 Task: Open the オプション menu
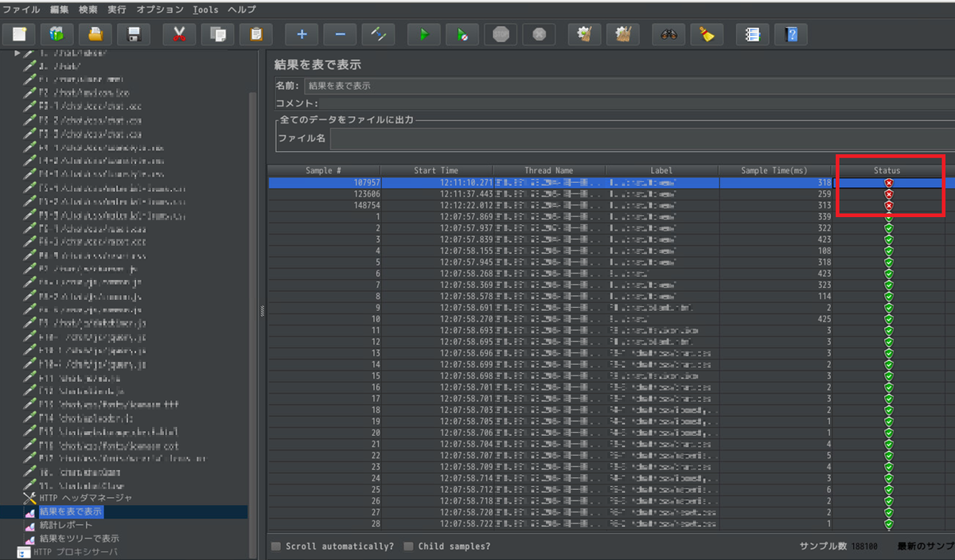[159, 10]
